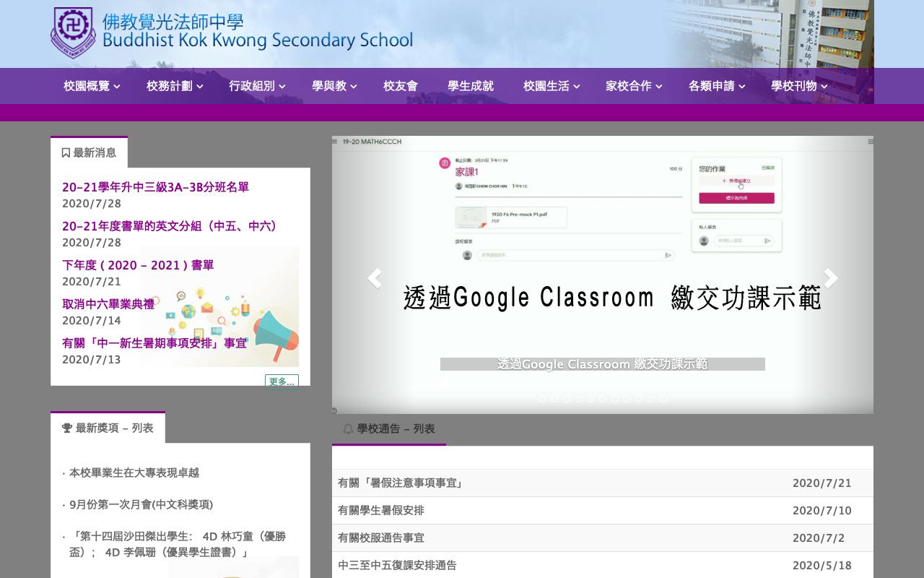Open the 校園生活 dropdown
924x578 pixels.
[x=552, y=86]
